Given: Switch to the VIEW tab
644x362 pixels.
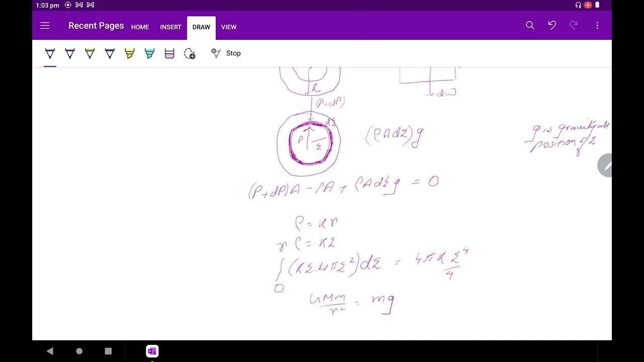Looking at the screenshot, I should click(x=228, y=27).
